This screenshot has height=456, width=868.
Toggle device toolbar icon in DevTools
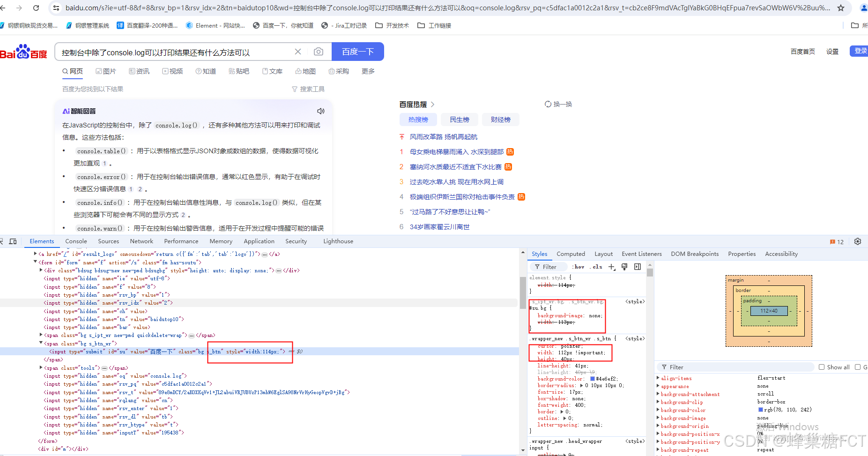[x=13, y=241]
